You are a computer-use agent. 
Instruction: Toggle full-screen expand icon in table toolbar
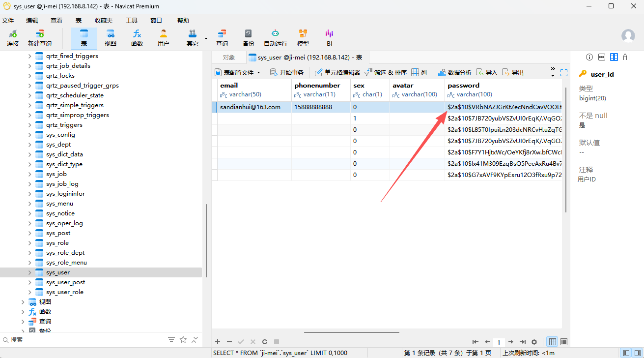click(564, 72)
